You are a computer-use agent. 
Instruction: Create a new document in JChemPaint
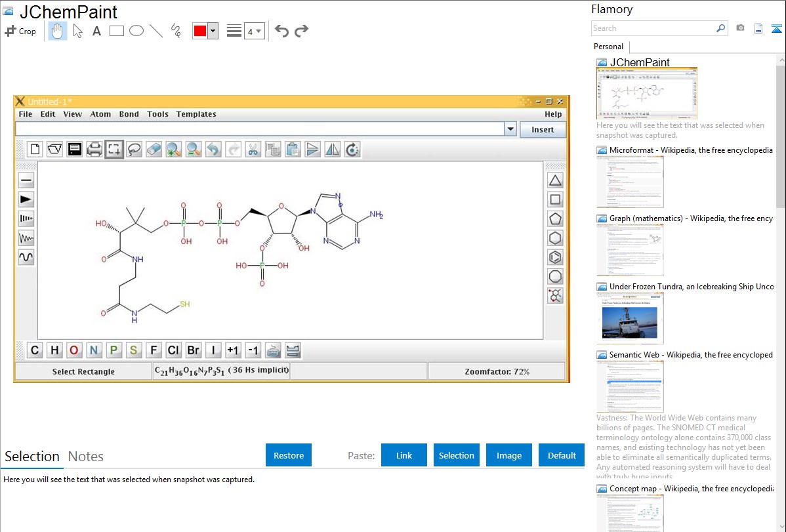tap(35, 150)
